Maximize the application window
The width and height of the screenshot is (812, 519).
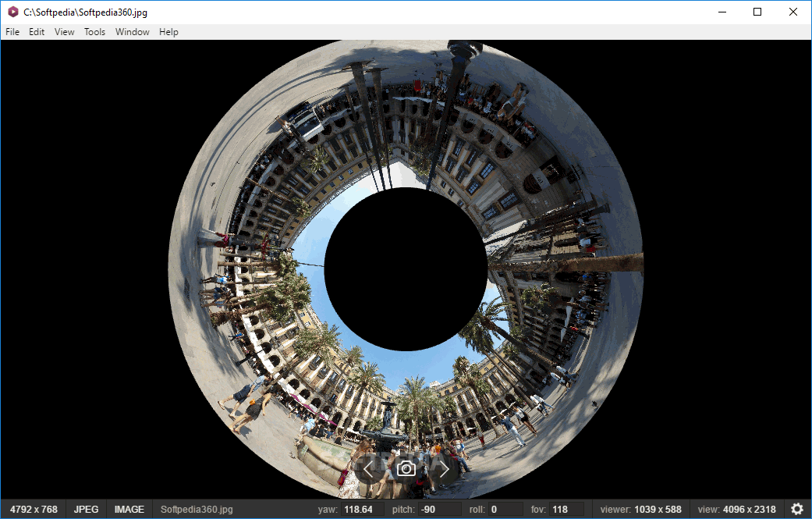pyautogui.click(x=757, y=12)
